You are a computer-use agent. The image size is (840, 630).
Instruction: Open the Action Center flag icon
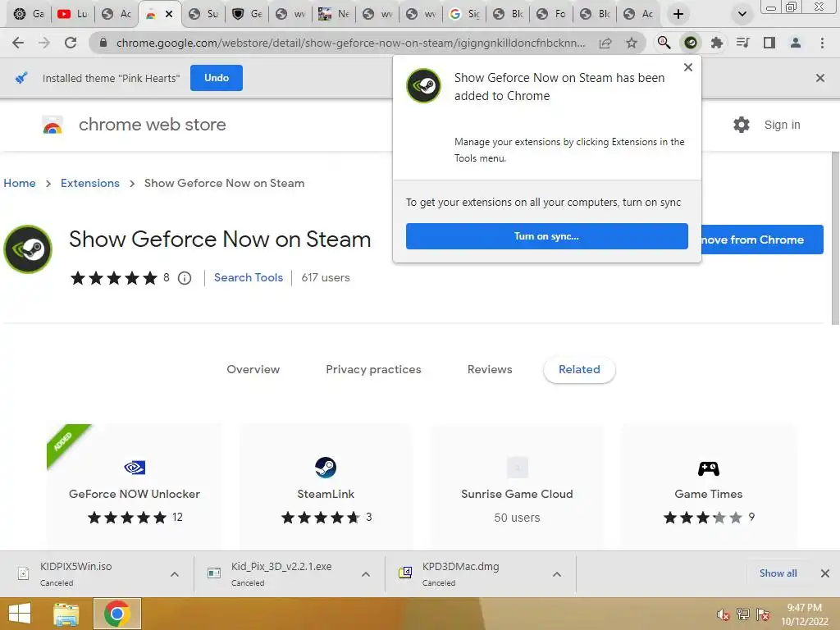pos(763,614)
